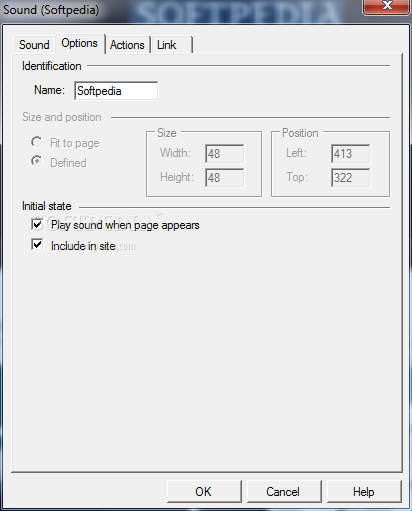
Task: Switch to the Sound tab
Action: 34,45
